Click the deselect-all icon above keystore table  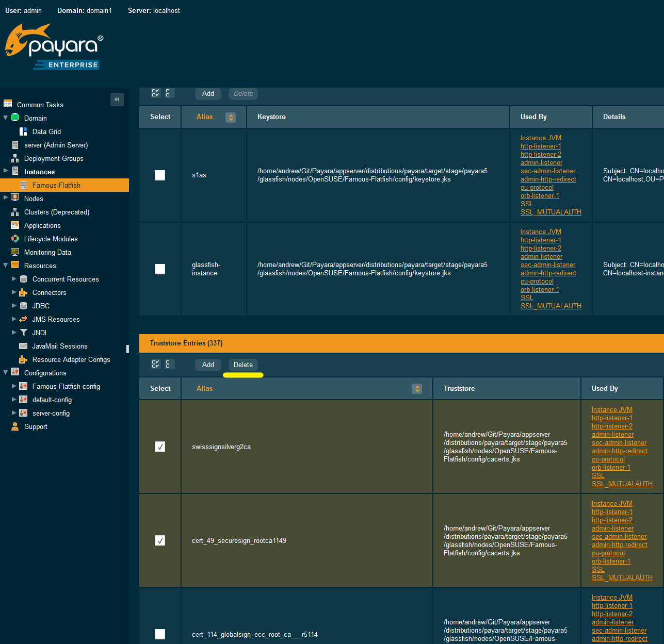coord(168,93)
